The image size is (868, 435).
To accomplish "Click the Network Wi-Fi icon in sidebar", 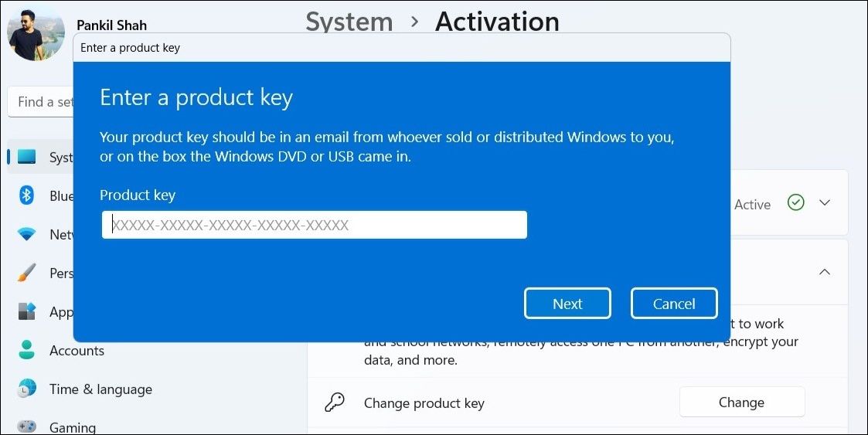I will click(x=27, y=234).
